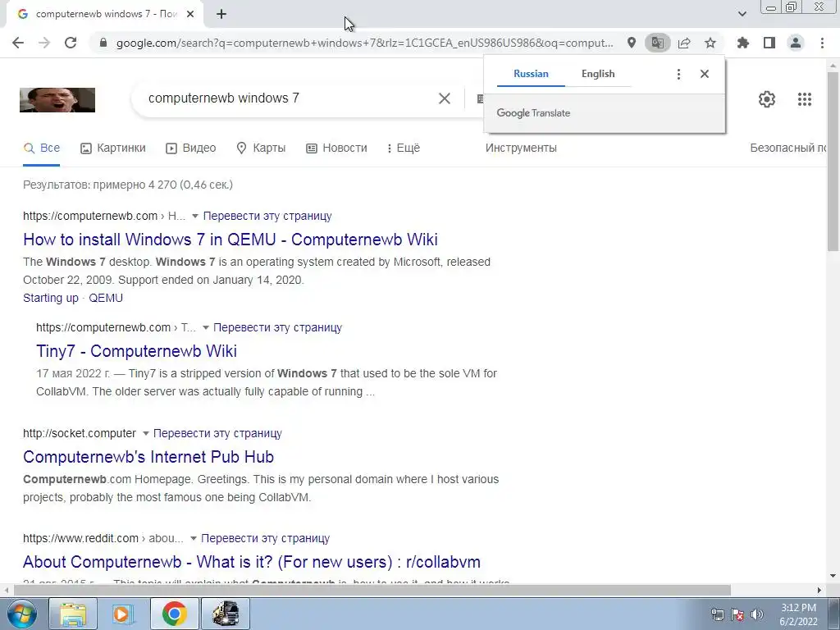Translate the first computernewb.com result page
This screenshot has width=840, height=630.
click(x=267, y=216)
